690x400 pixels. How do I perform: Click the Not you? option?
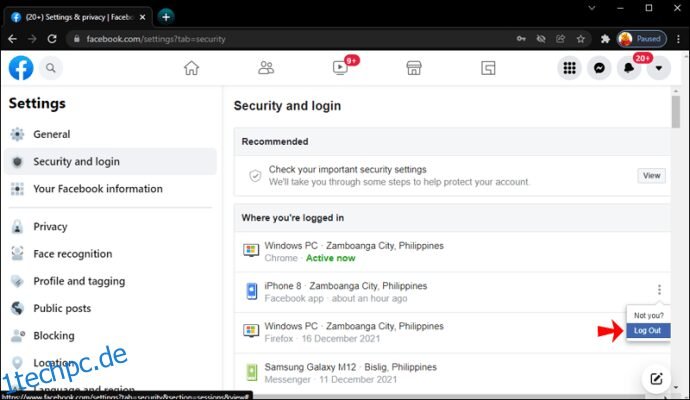click(648, 316)
